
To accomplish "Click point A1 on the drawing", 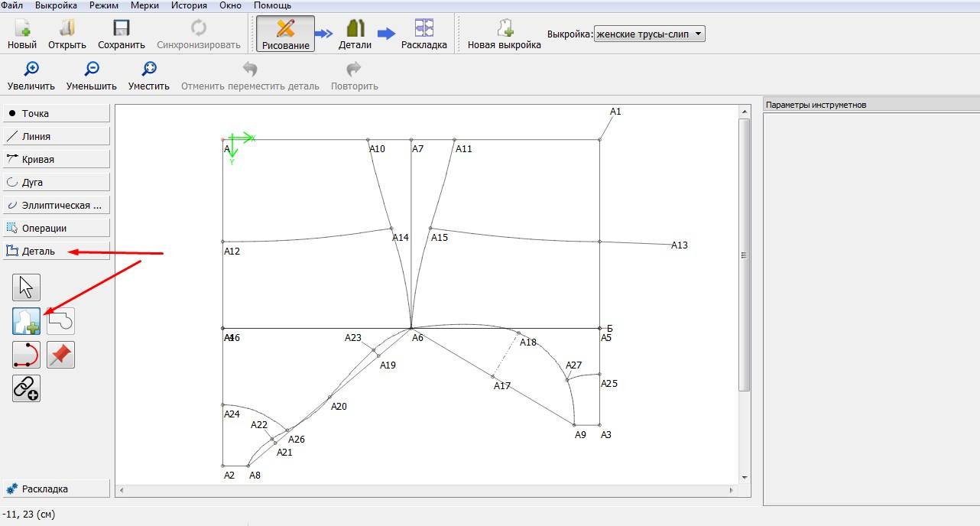I will 600,139.
